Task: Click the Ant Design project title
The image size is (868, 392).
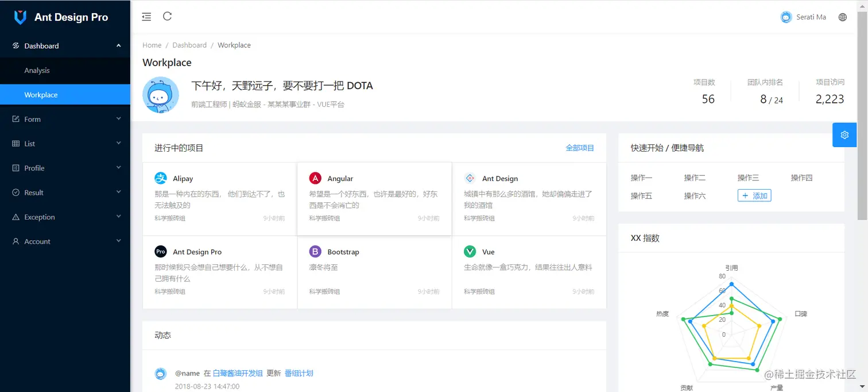Action: click(x=500, y=179)
